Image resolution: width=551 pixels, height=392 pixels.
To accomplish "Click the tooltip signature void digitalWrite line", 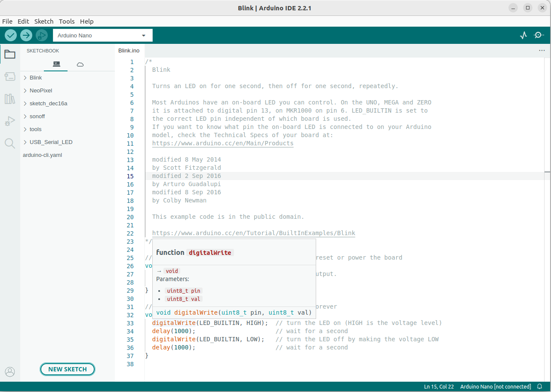I will tap(234, 313).
